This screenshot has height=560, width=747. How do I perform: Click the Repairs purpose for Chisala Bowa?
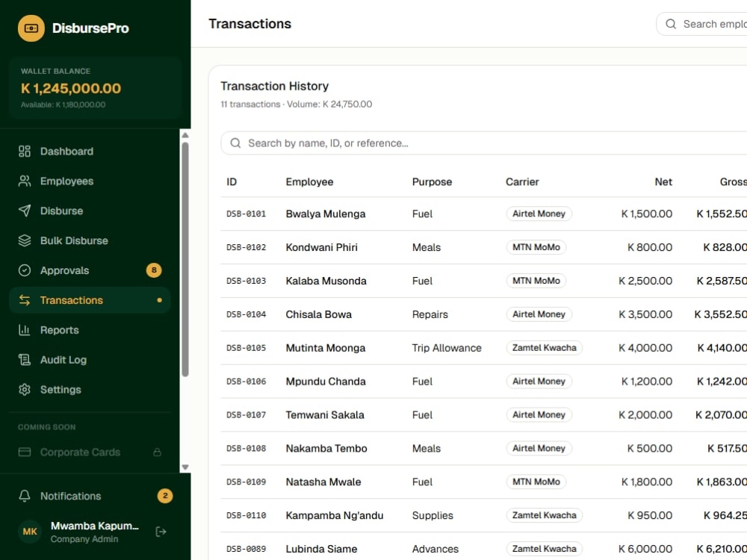tap(430, 314)
